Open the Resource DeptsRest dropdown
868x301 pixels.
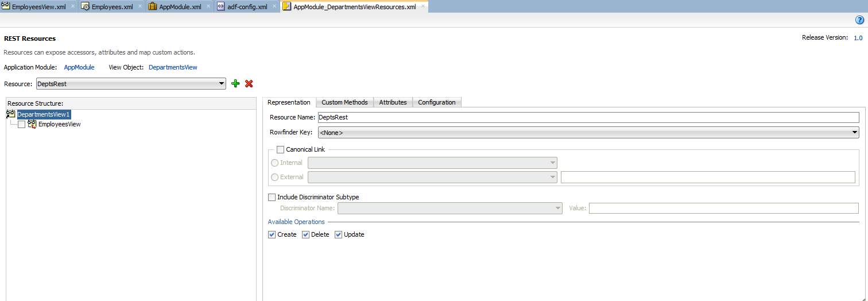pos(131,84)
